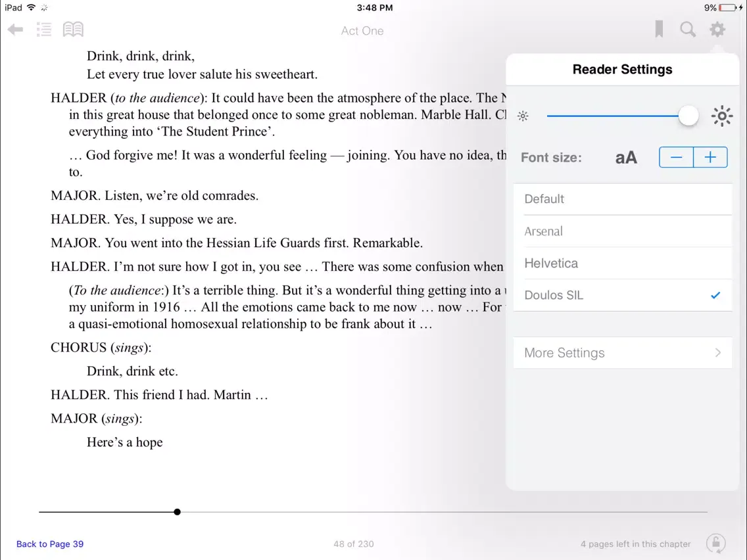Tap the page progress slider dot
747x560 pixels.
coord(178,512)
